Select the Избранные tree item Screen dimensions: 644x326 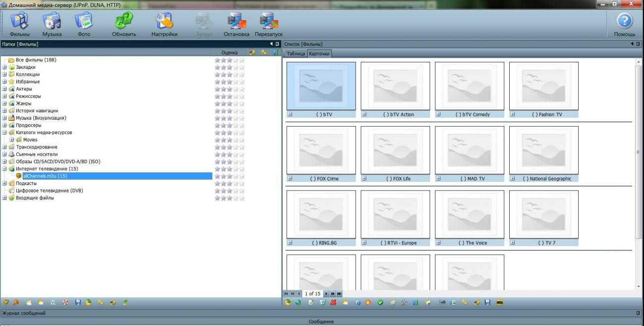[x=28, y=82]
